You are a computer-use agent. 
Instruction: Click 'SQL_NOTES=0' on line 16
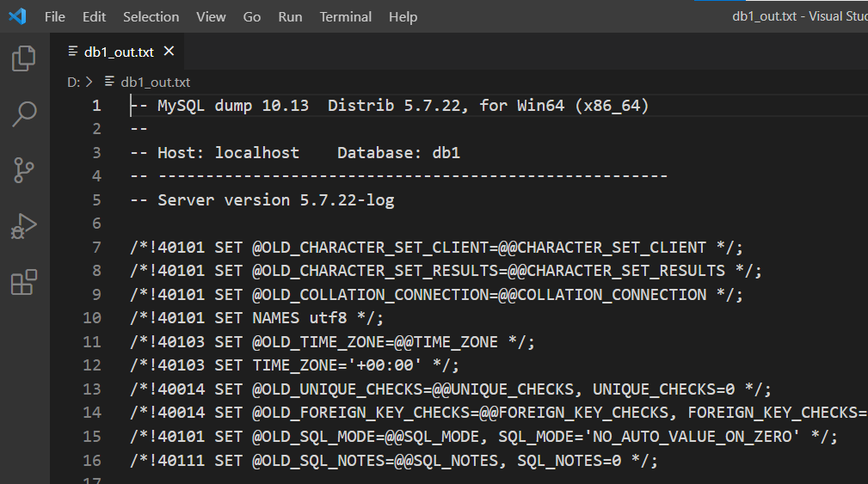point(569,460)
